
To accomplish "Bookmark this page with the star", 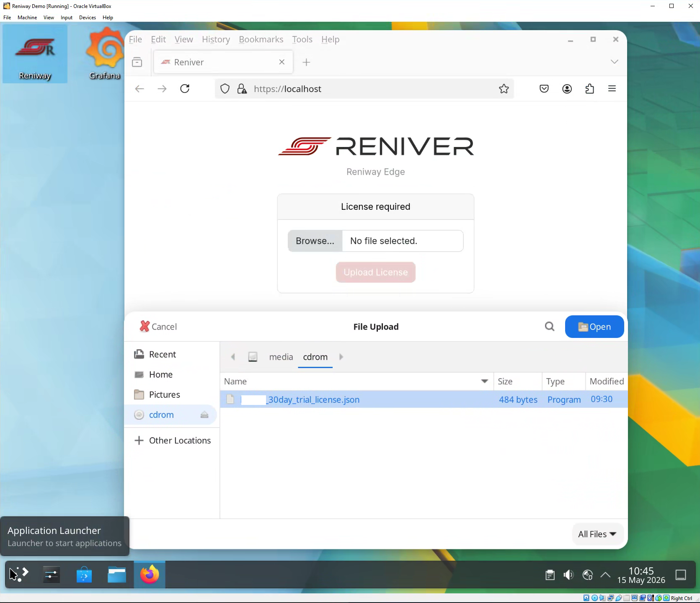I will (504, 89).
